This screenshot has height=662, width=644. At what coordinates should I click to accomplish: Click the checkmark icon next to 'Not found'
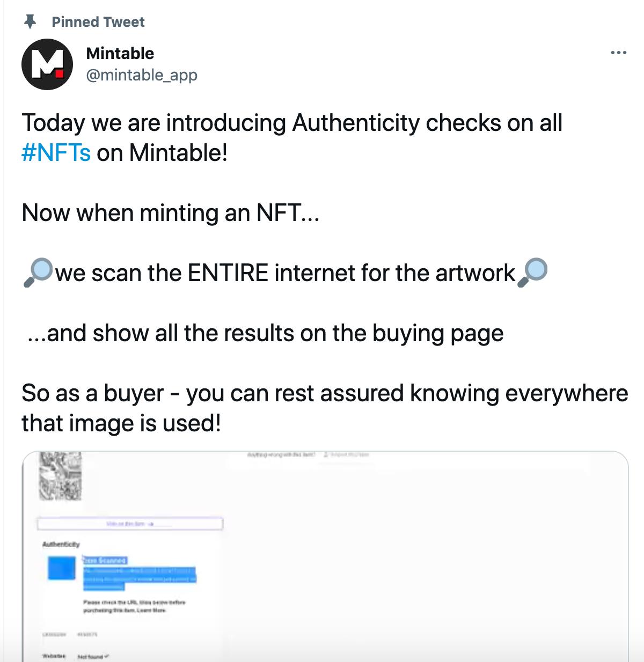coord(107,656)
